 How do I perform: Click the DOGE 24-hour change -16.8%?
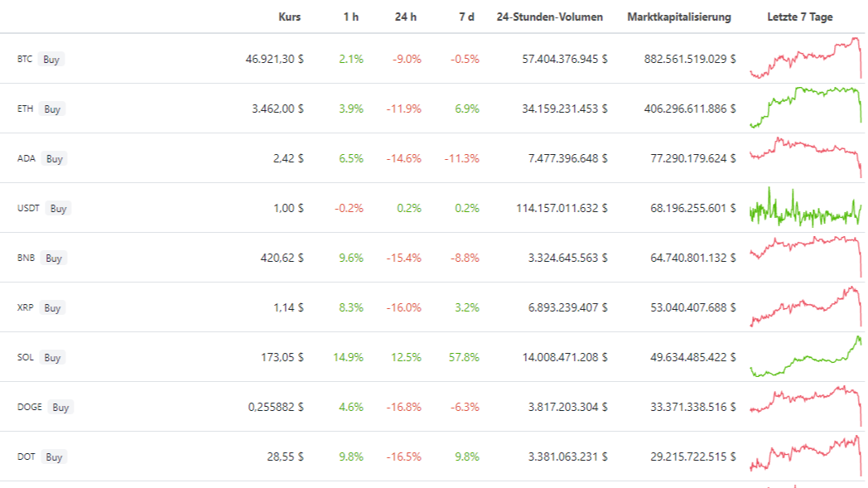(404, 407)
